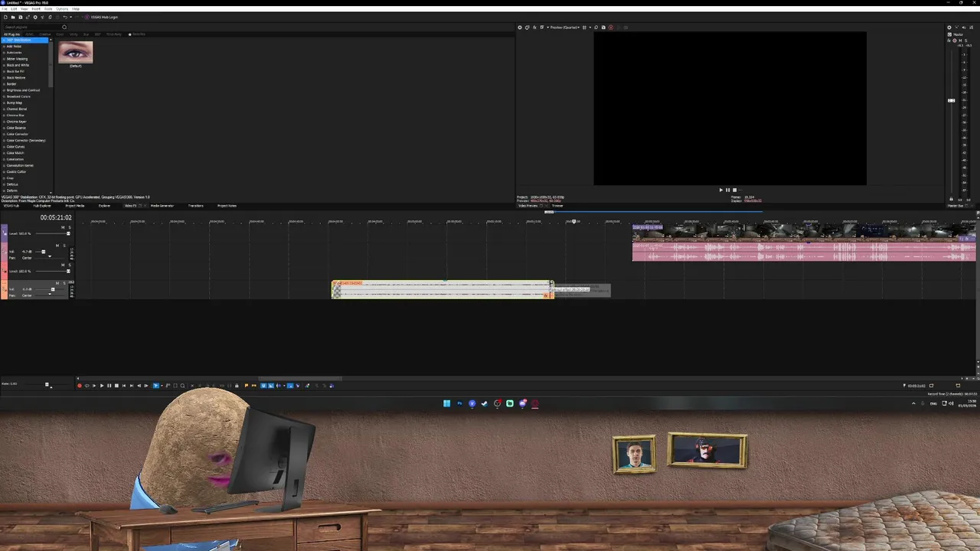The image size is (980, 551).
Task: Switch to the VEGAS Hub tab
Action: (11, 206)
